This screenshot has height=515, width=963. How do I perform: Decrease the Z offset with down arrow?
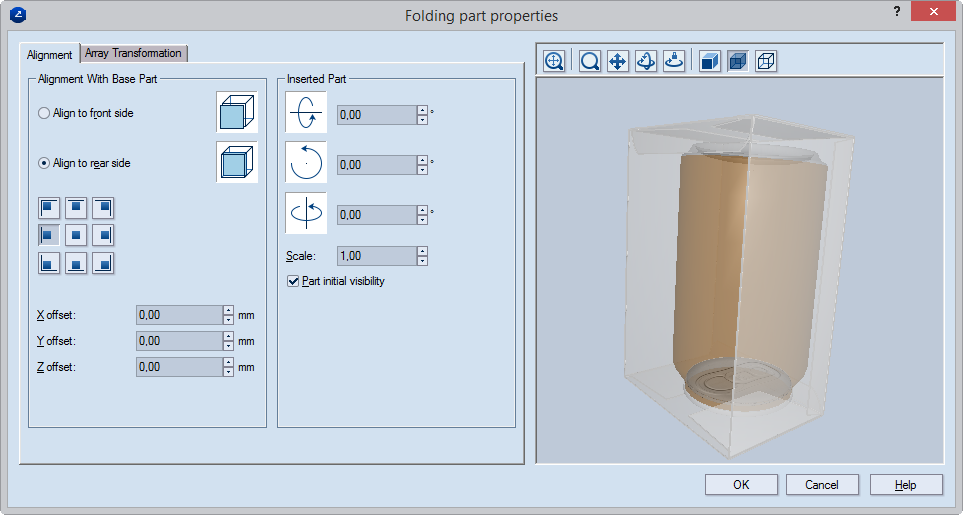tap(229, 372)
